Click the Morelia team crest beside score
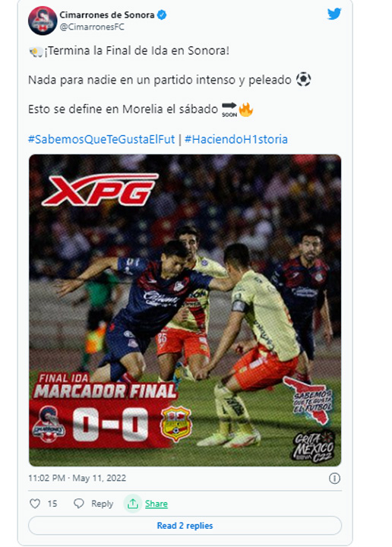 click(x=176, y=424)
